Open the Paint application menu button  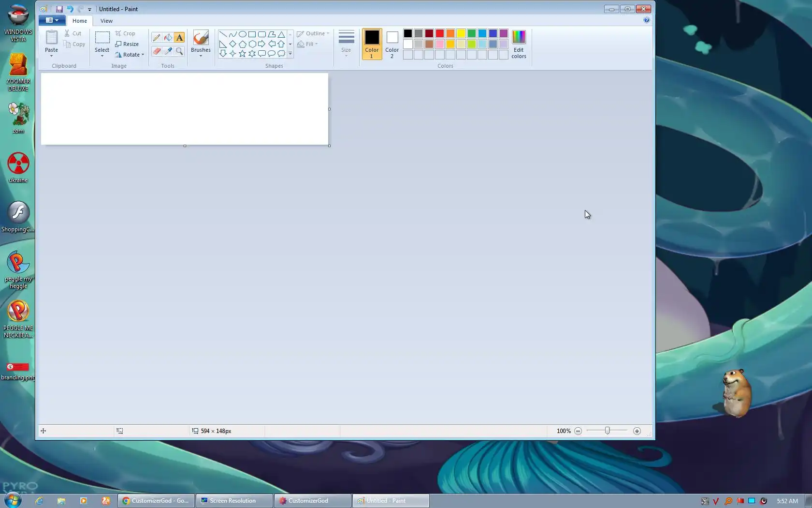pyautogui.click(x=52, y=20)
